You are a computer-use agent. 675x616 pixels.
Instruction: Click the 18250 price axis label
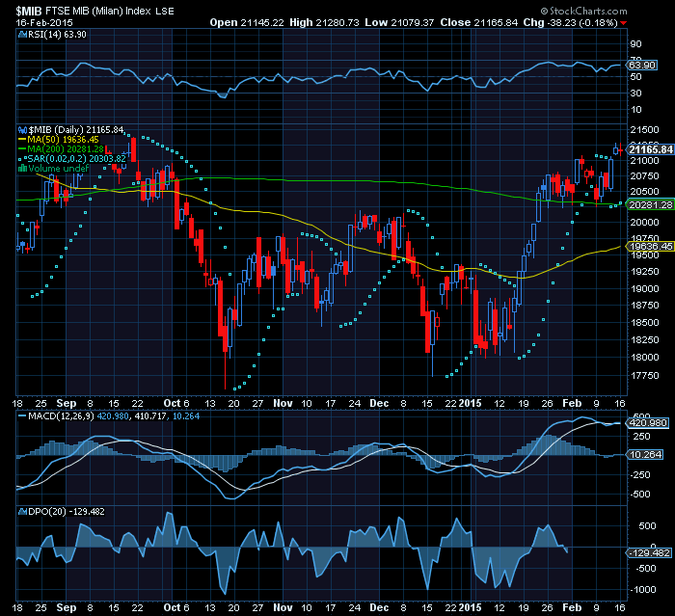(x=644, y=339)
